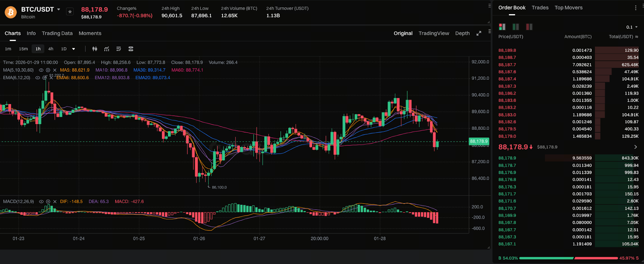Switch to the Trading Data tab

tap(57, 33)
